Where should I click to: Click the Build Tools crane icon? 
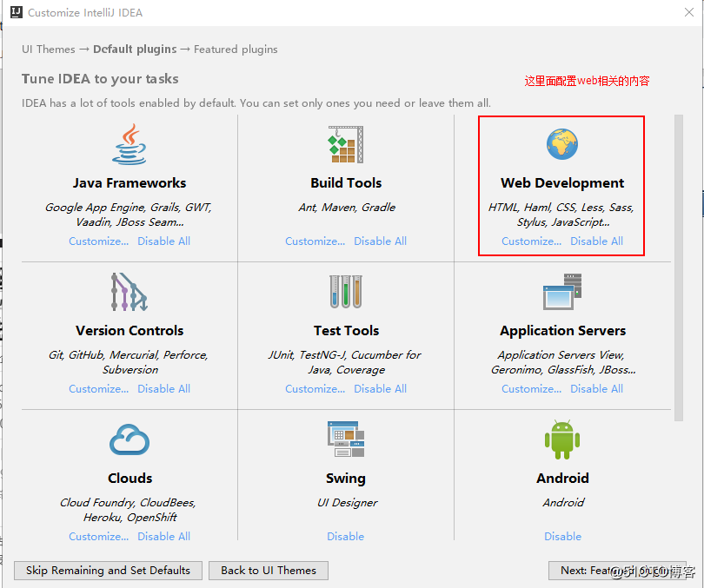point(345,144)
